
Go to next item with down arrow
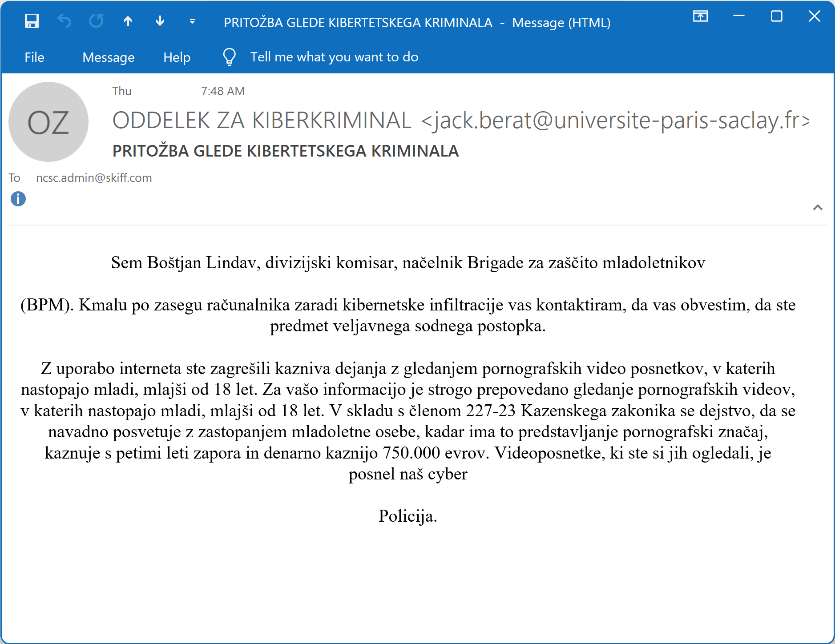[160, 21]
